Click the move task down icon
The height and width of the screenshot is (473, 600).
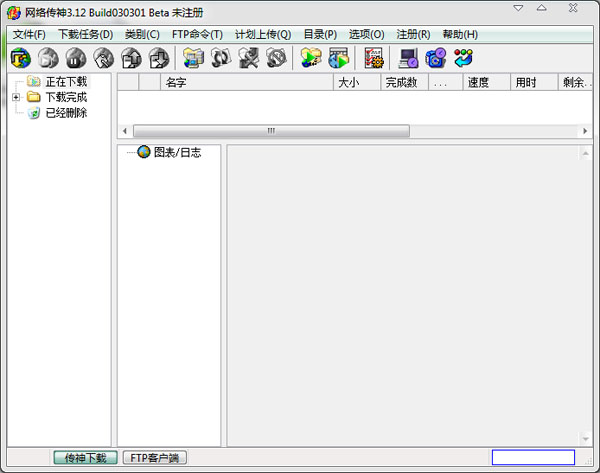click(158, 59)
